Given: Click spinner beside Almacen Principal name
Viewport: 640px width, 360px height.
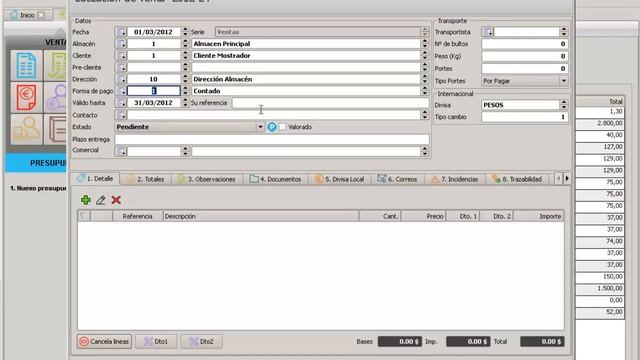Looking at the screenshot, I should pyautogui.click(x=424, y=44).
